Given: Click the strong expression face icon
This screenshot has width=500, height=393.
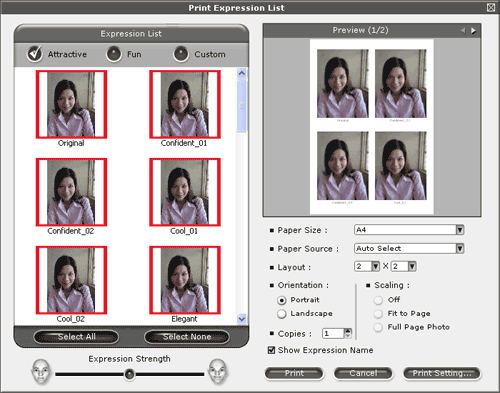Looking at the screenshot, I should 218,372.
